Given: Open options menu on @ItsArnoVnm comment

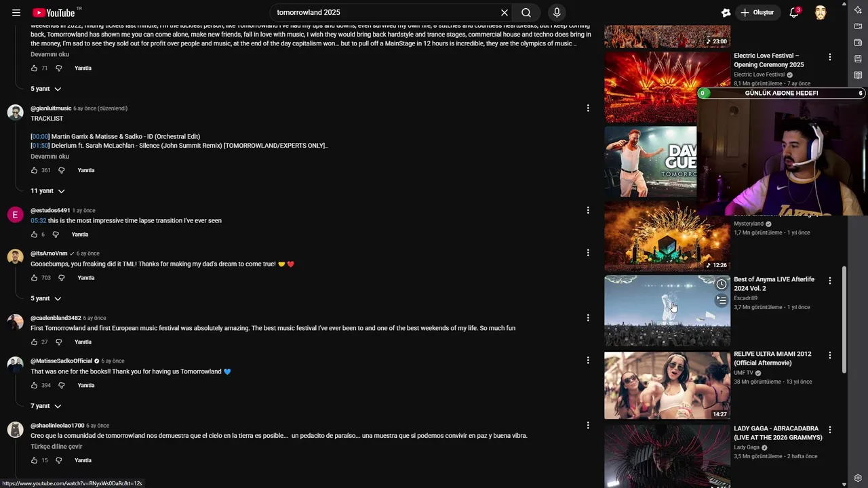Looking at the screenshot, I should pos(588,253).
